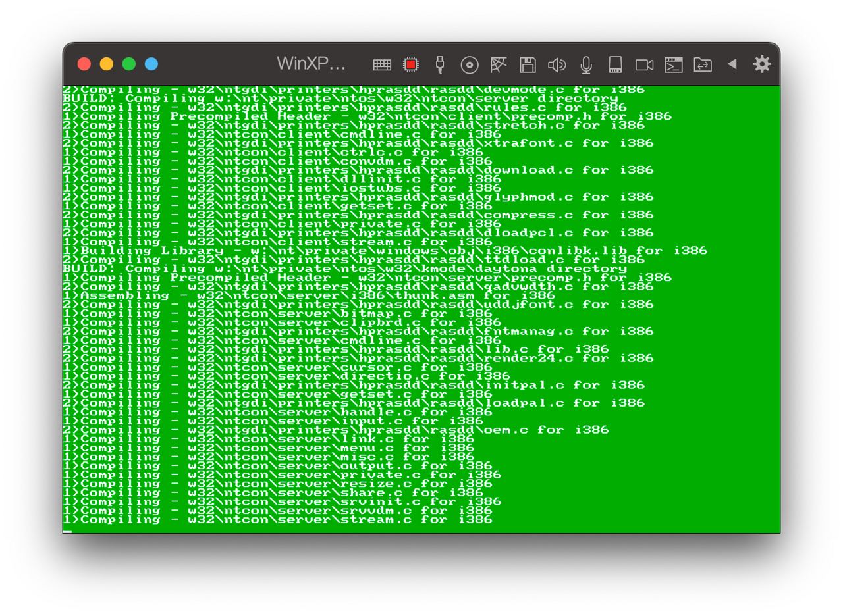Click the server\clipbrd.c line
Viewport: 843px width, 616px height.
[x=282, y=322]
